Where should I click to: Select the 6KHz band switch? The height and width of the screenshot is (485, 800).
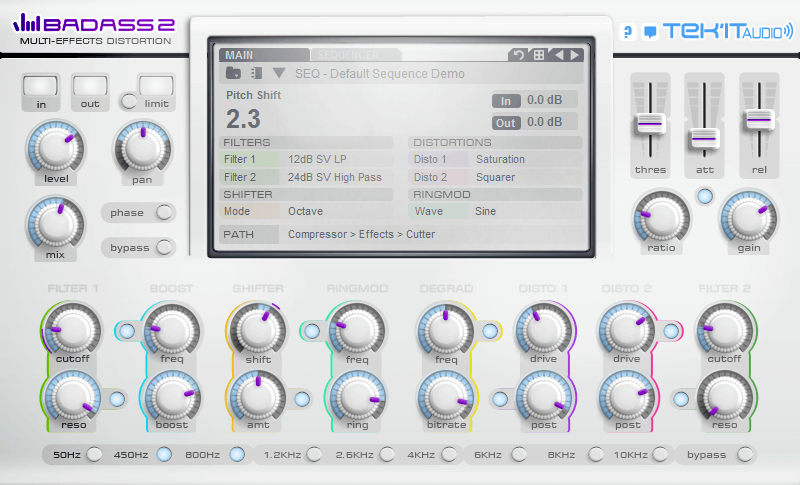point(519,454)
